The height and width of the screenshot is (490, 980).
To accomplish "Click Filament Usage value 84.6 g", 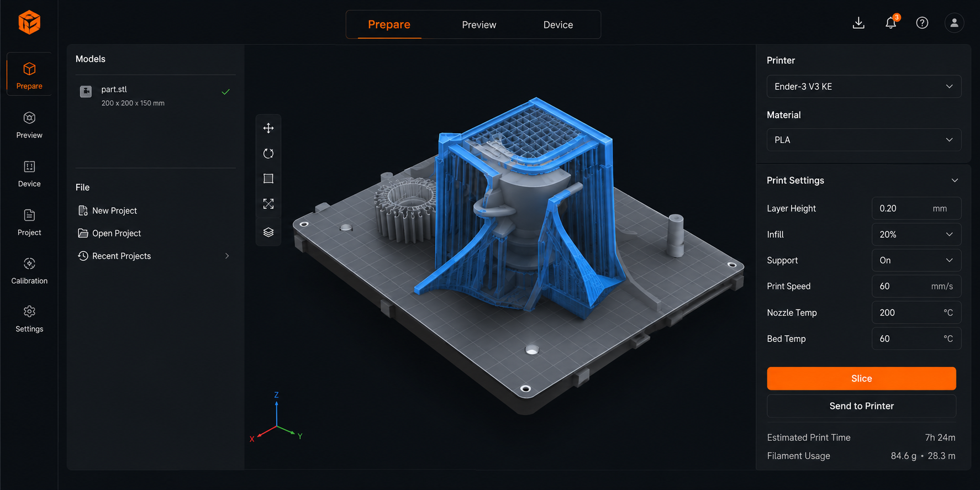I will 903,456.
